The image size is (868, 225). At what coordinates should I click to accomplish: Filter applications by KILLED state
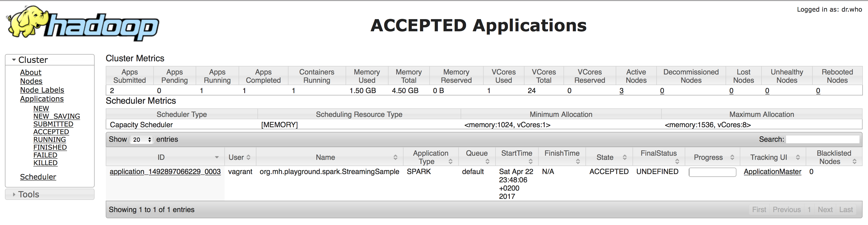(45, 163)
